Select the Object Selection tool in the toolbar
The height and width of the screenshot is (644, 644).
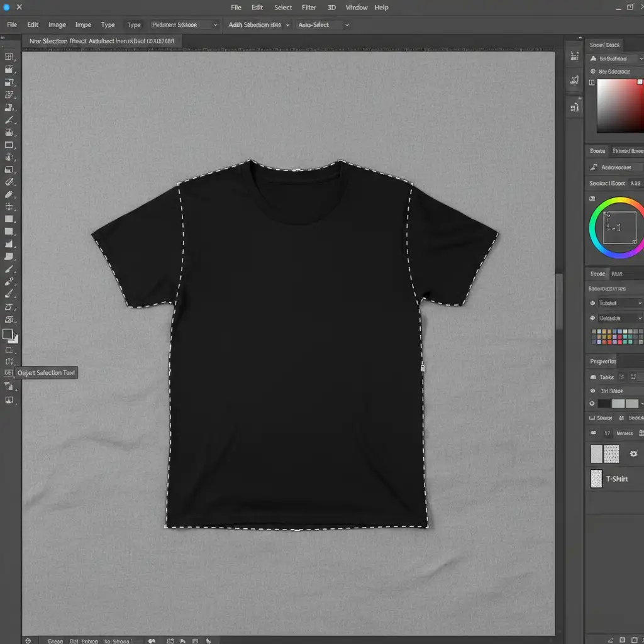point(9,373)
